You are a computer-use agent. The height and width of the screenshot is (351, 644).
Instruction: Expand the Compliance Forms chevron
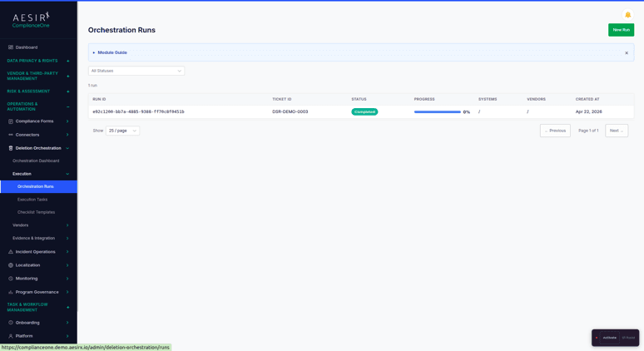[x=67, y=121]
